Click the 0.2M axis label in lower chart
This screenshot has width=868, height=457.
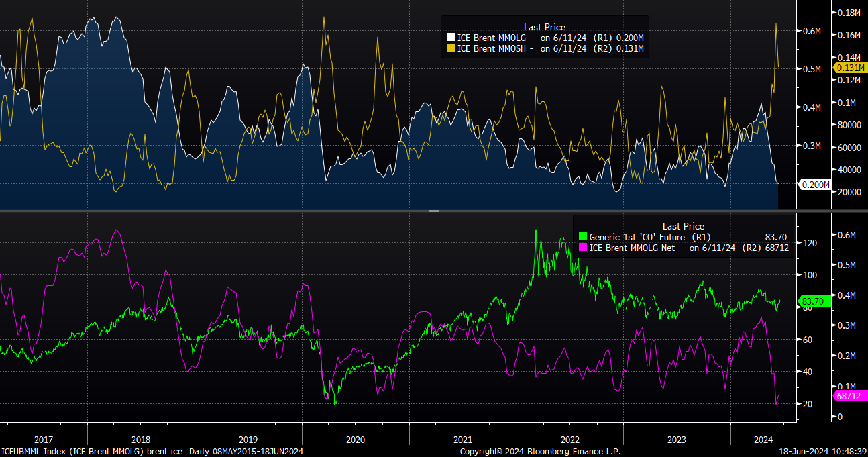click(845, 356)
